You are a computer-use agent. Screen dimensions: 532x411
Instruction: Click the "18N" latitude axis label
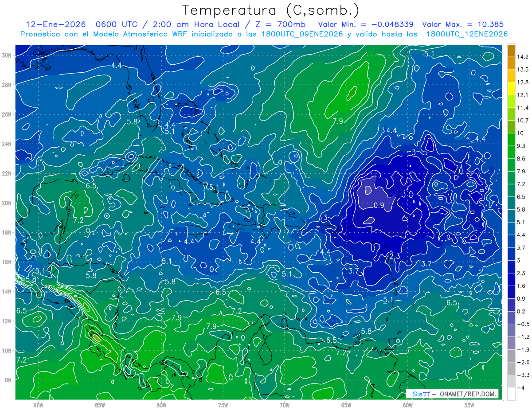pyautogui.click(x=8, y=232)
